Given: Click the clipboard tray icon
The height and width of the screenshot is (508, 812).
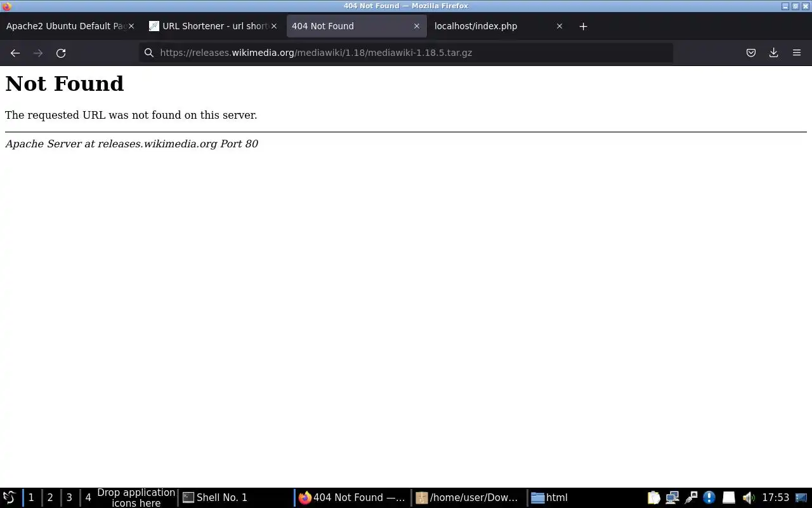Looking at the screenshot, I should tap(653, 498).
